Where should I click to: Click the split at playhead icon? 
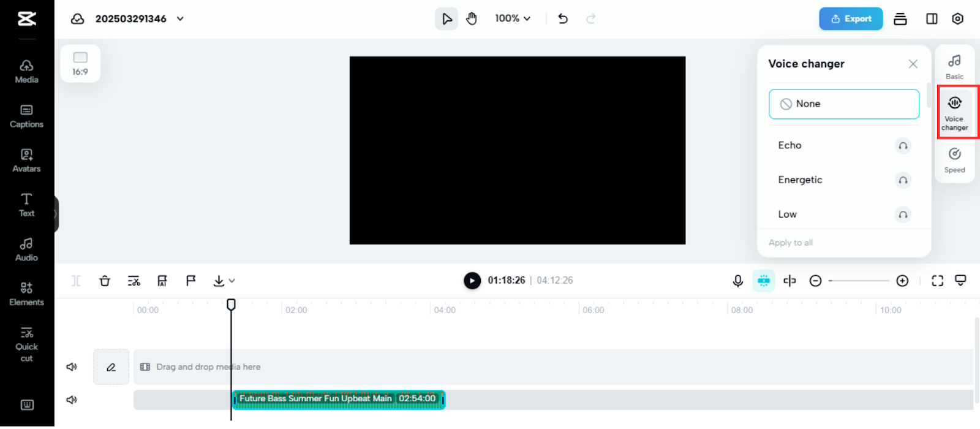790,281
